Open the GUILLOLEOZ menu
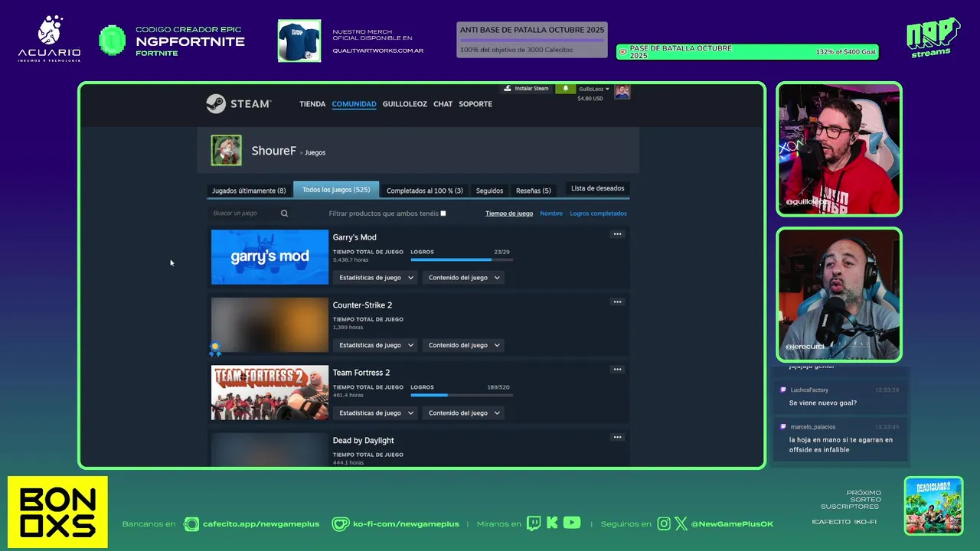The width and height of the screenshot is (980, 551). point(405,104)
